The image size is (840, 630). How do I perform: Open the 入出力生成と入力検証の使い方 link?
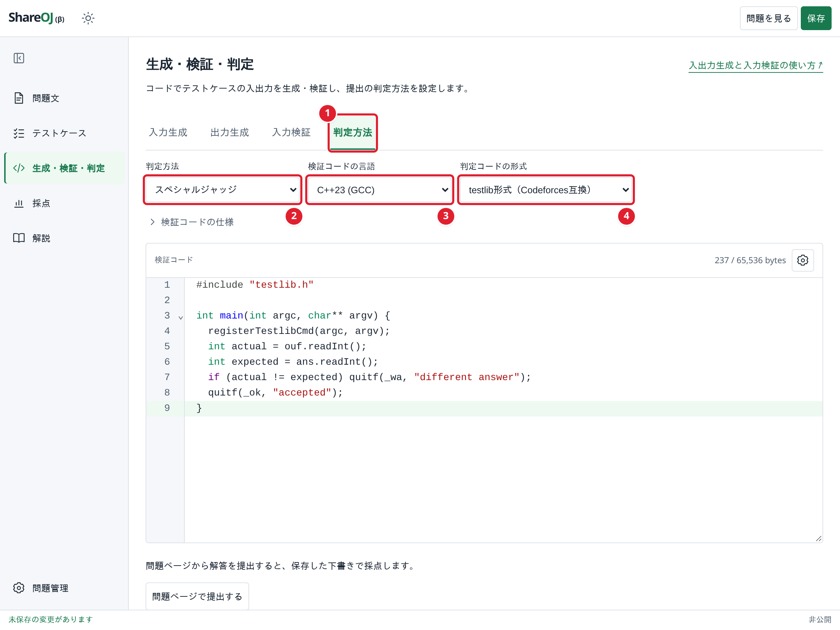756,65
